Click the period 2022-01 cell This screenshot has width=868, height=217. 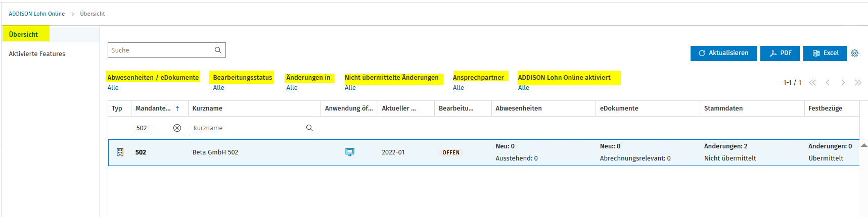(x=393, y=152)
